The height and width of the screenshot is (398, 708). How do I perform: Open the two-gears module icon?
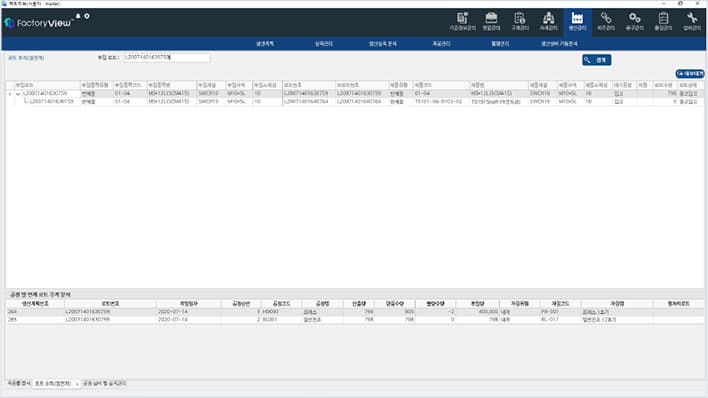click(x=634, y=22)
